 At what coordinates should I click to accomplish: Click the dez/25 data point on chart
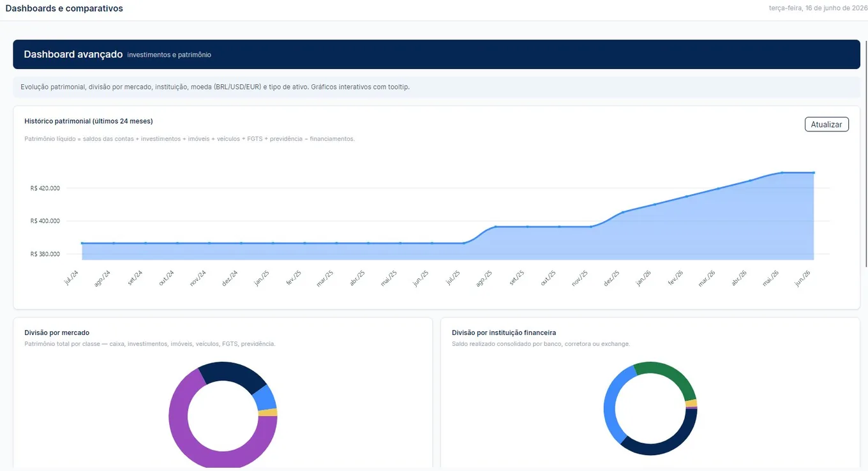[623, 212]
